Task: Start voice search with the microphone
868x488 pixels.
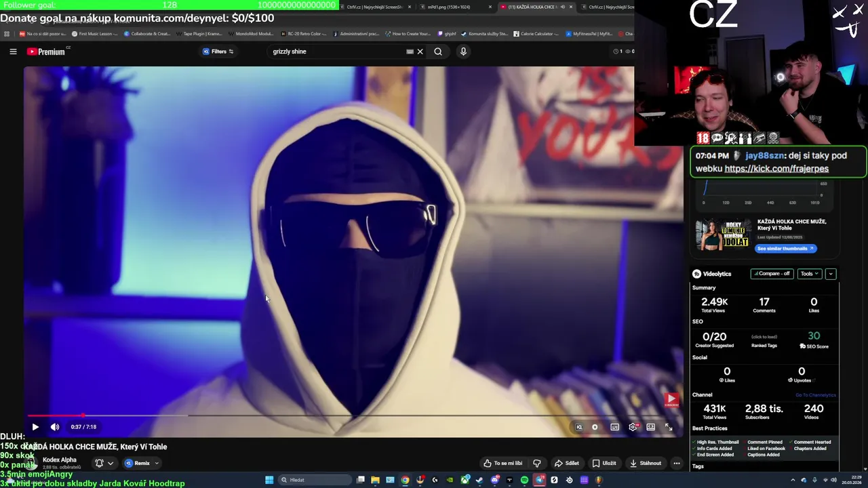Action: (x=463, y=52)
